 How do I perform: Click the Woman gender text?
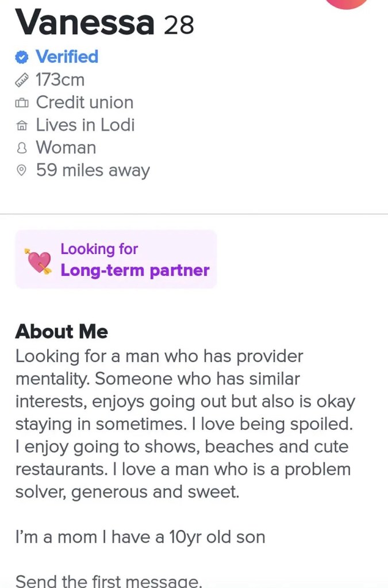pos(66,148)
